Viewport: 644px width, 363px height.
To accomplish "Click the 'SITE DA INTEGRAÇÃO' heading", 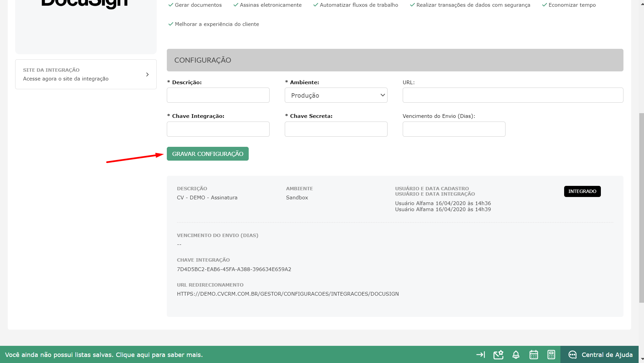I will [51, 70].
